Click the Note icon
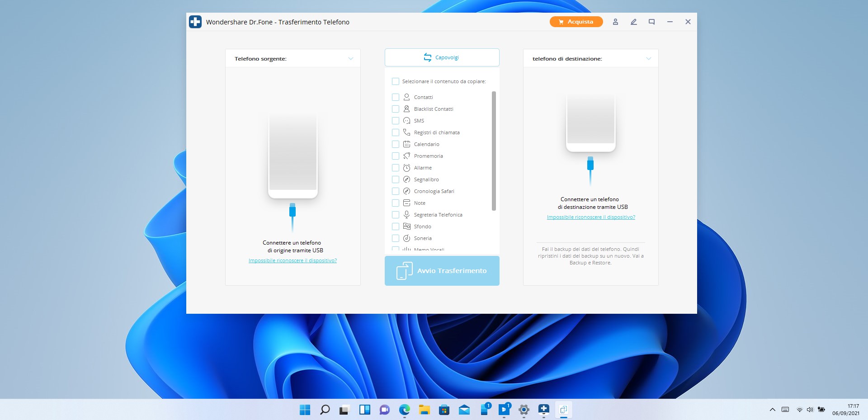The height and width of the screenshot is (420, 868). (x=406, y=203)
